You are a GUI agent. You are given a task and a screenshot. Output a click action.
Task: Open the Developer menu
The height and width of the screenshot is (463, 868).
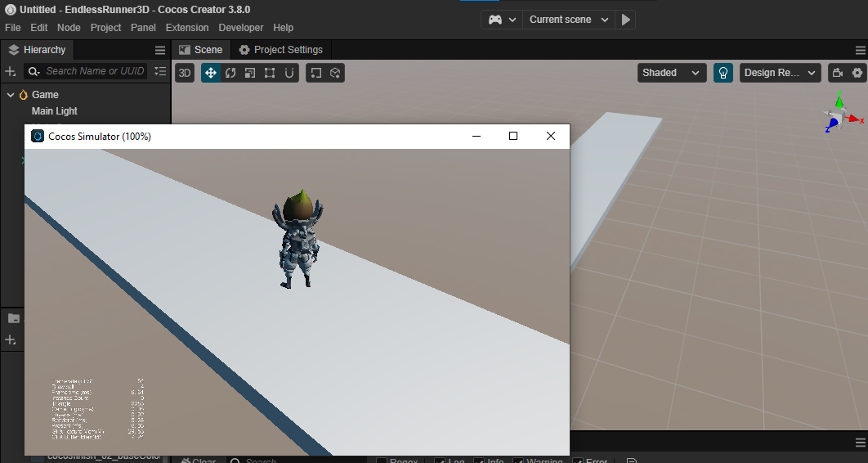coord(241,28)
